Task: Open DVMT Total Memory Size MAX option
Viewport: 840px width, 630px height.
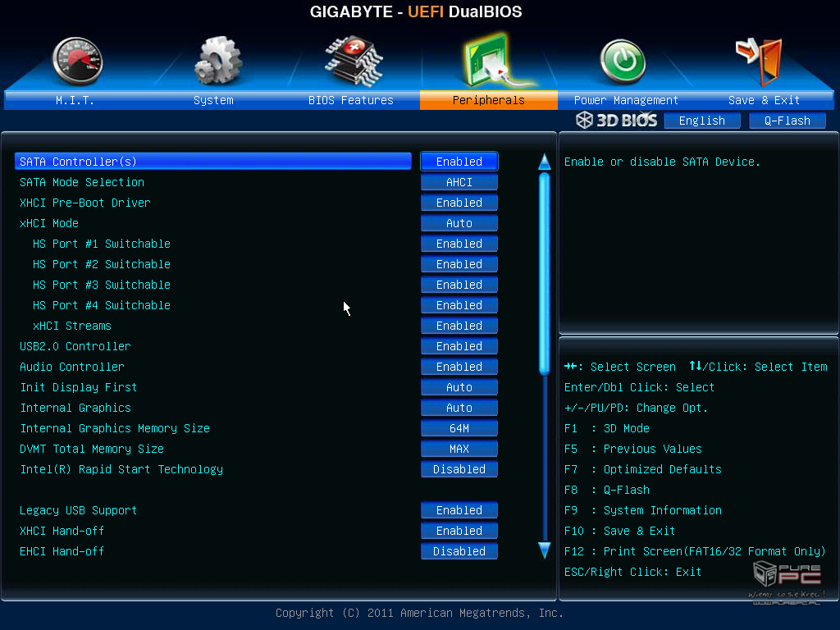Action: (x=459, y=449)
